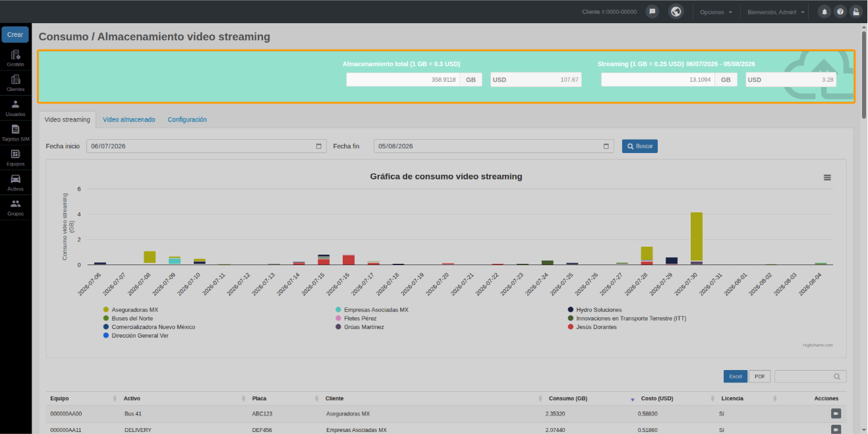Viewport: 868px width, 434px height.
Task: Sort table by Consumo (GB) column
Action: coord(590,398)
